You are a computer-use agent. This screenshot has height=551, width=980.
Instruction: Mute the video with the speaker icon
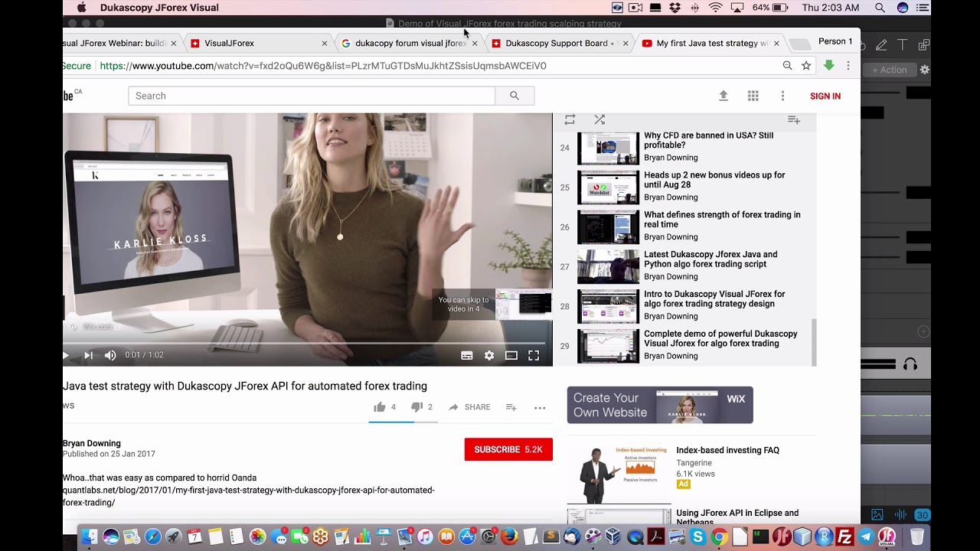pyautogui.click(x=110, y=355)
